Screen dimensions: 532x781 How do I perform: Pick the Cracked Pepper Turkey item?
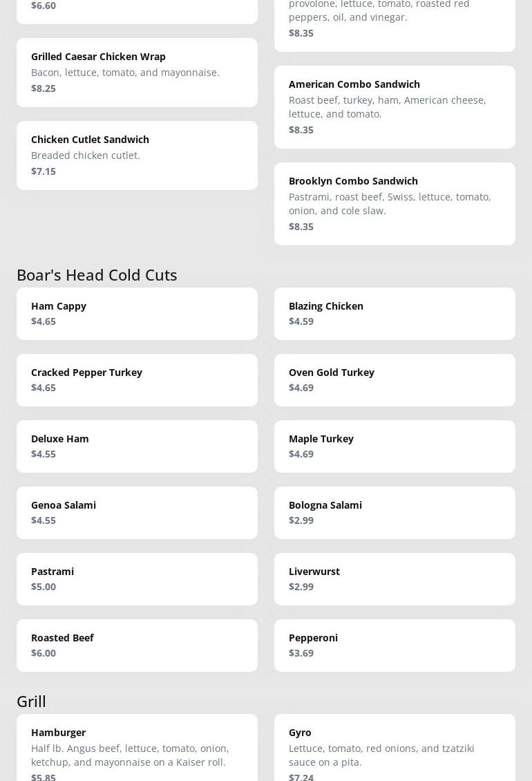(x=137, y=379)
